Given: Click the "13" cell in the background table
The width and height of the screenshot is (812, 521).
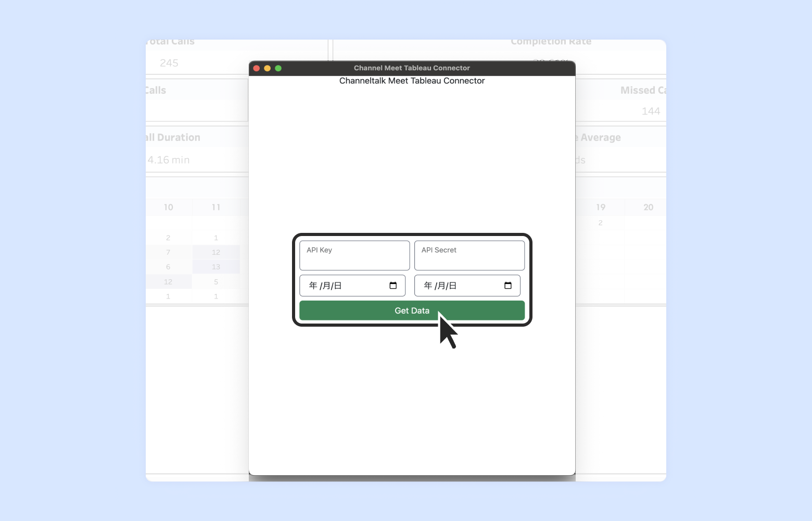Looking at the screenshot, I should pos(216,267).
